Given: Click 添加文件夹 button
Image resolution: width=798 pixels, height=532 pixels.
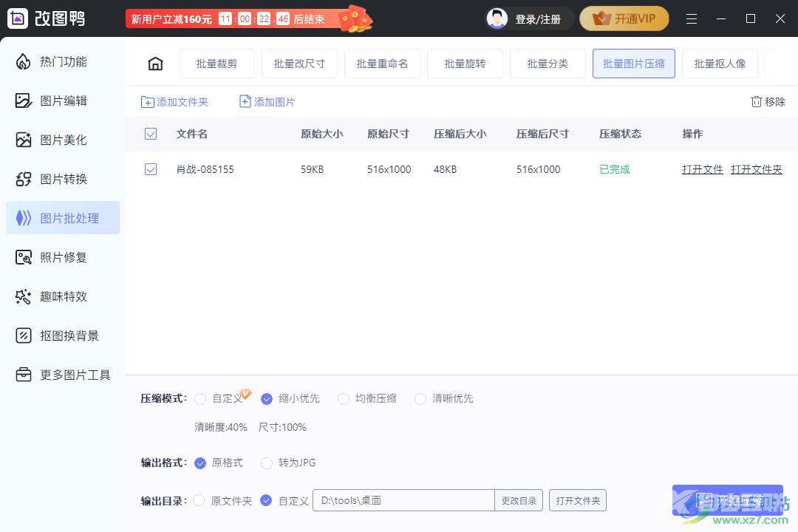Looking at the screenshot, I should tap(174, 102).
